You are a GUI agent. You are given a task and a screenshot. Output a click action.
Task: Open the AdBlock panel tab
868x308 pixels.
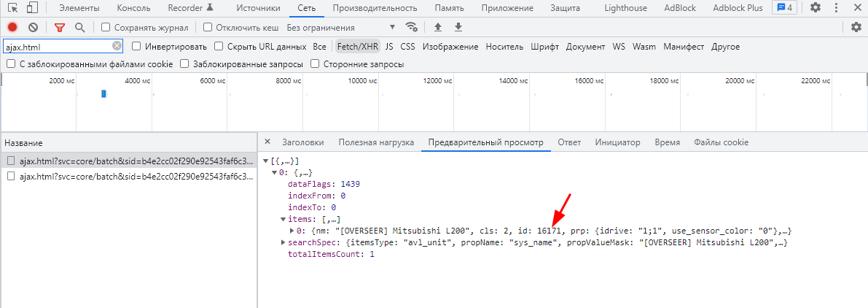pyautogui.click(x=680, y=8)
